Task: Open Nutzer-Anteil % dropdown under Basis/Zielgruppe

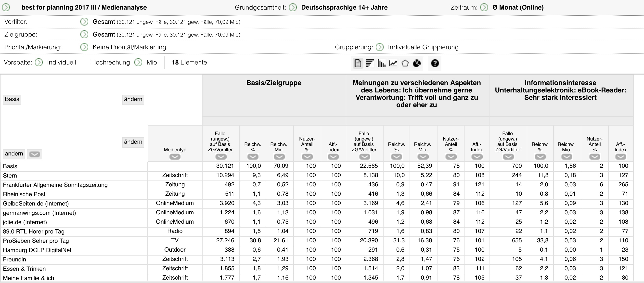Action: click(x=307, y=157)
